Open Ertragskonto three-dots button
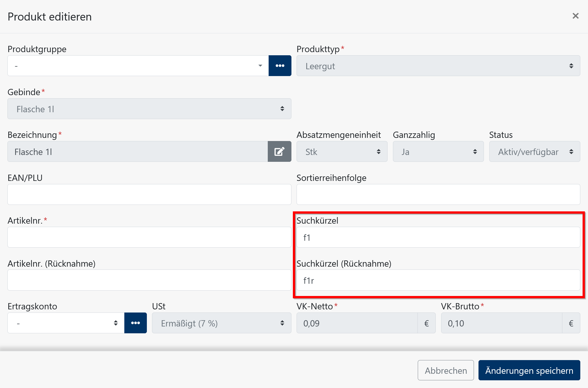Screen dimensions: 588x388 135,323
